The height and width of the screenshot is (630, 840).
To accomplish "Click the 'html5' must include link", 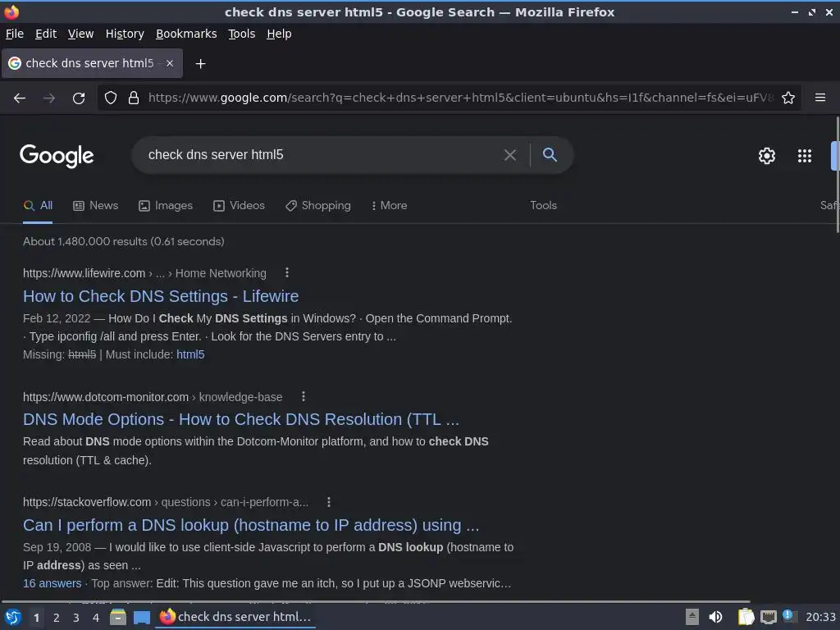I will tap(190, 354).
